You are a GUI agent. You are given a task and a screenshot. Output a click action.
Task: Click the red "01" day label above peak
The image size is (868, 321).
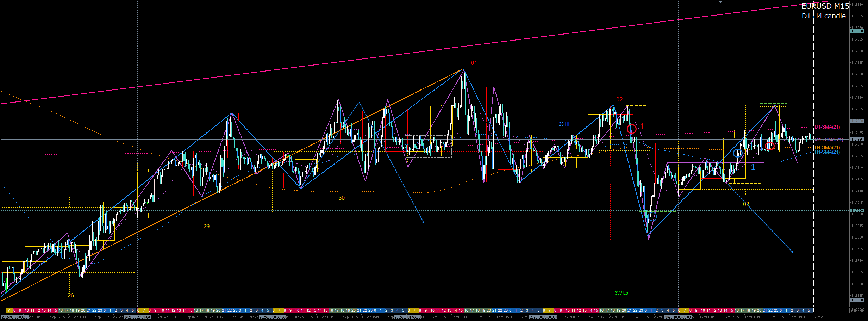[x=474, y=63]
